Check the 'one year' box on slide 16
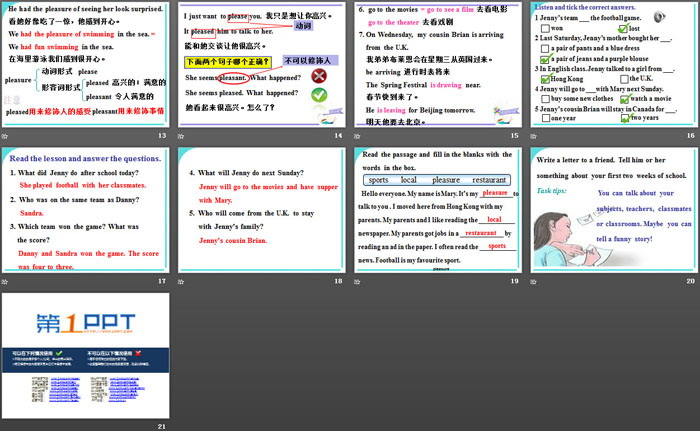700x431 pixels. pyautogui.click(x=545, y=118)
